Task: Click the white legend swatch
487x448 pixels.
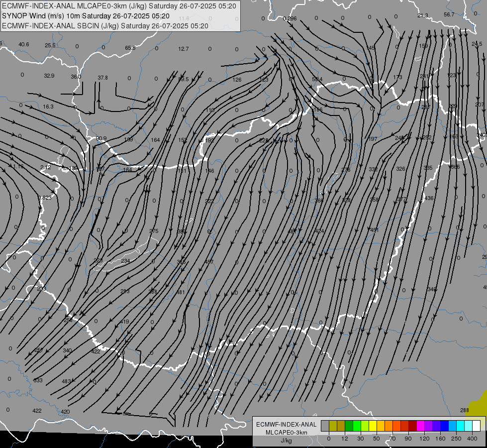Action: pos(476,426)
